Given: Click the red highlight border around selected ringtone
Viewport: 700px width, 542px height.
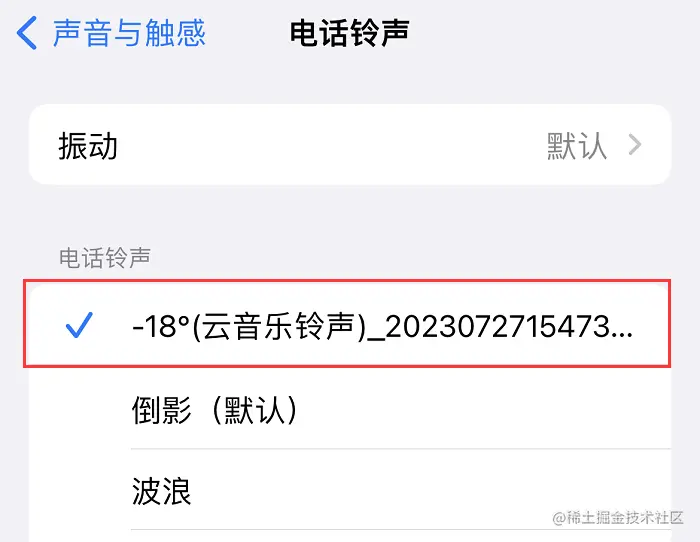Looking at the screenshot, I should pos(347,281).
